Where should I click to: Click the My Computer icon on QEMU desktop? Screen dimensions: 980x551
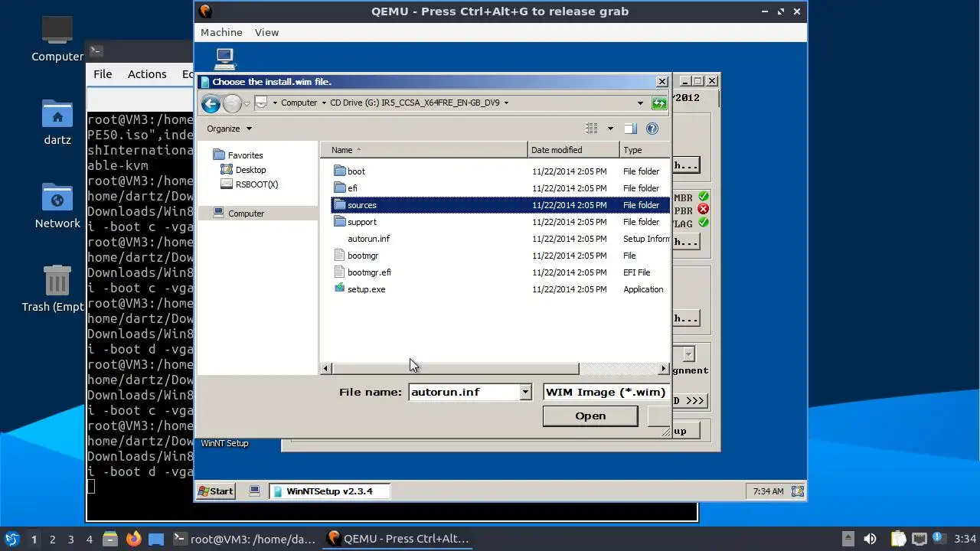click(x=224, y=58)
